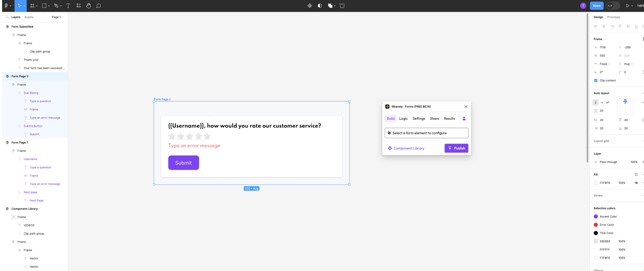The image size is (644, 271).
Task: Click the purple user avatar T
Action: click(x=583, y=6)
